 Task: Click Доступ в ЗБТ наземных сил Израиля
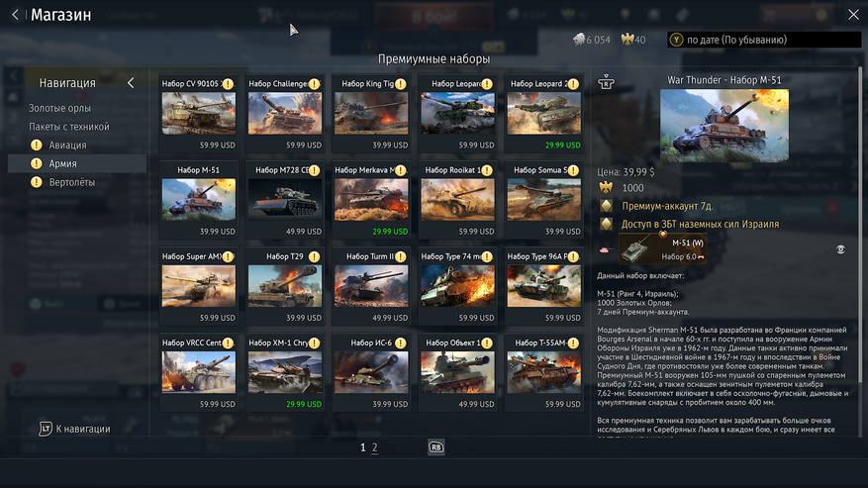click(700, 225)
